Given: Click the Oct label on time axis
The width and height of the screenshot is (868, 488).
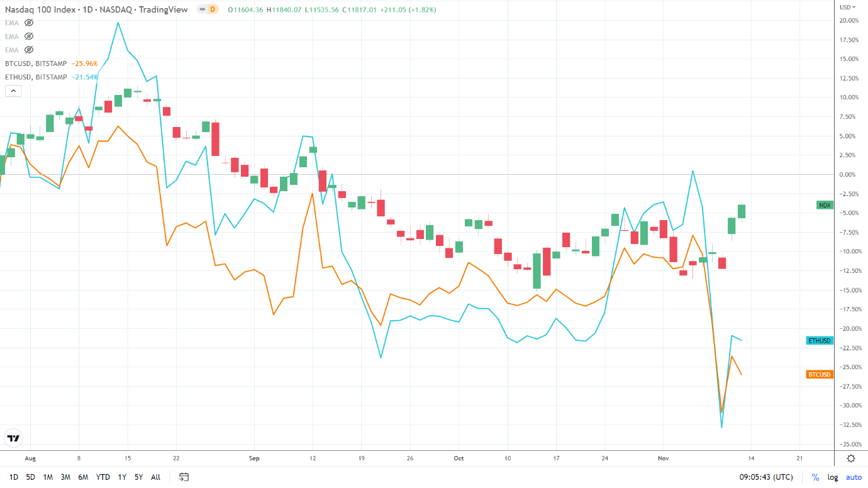Looking at the screenshot, I should pos(459,458).
